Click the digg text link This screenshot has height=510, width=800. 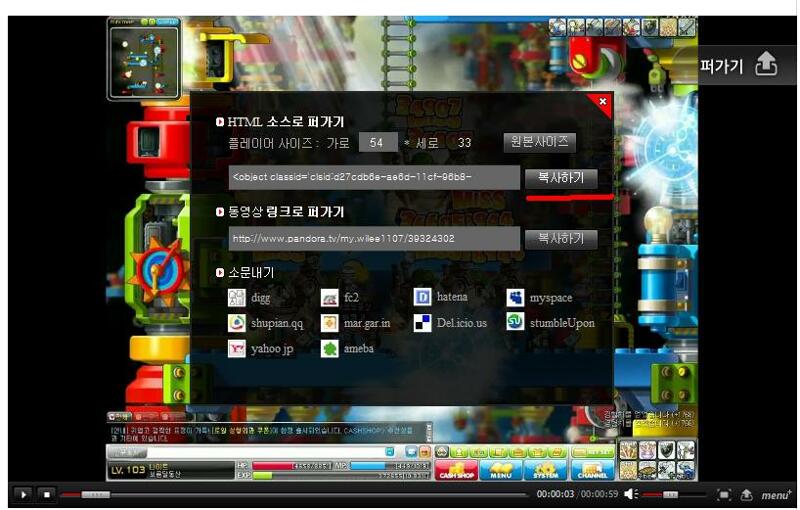pos(261,298)
